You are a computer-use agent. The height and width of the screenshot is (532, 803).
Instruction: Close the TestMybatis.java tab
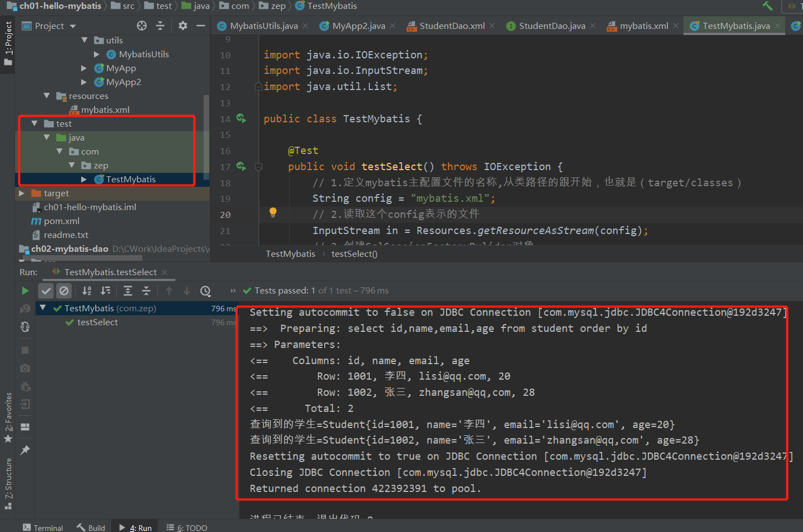(x=777, y=26)
